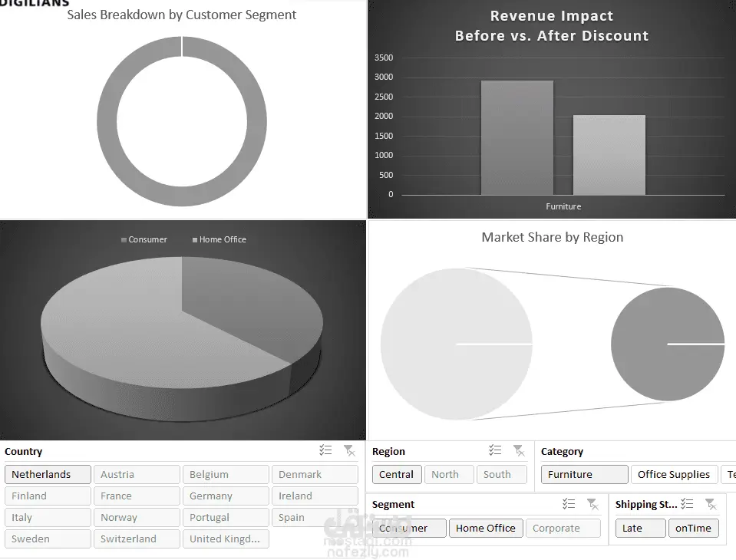Click Consumer legend entry in pie chart
736x560 pixels.
(x=144, y=239)
